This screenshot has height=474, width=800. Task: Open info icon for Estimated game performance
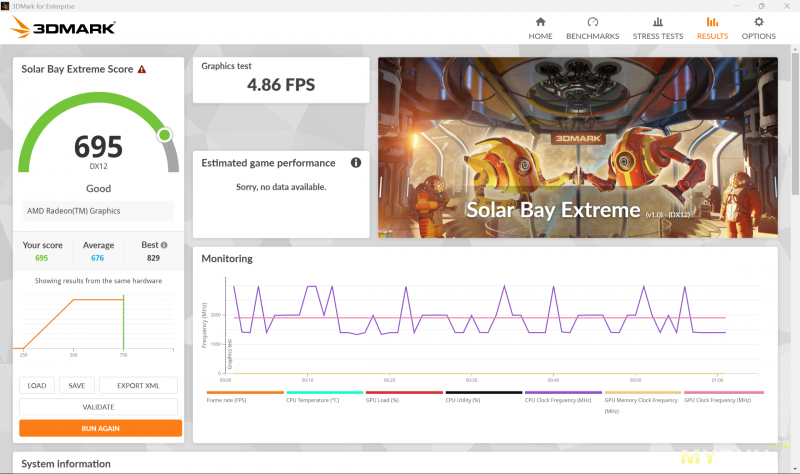356,163
